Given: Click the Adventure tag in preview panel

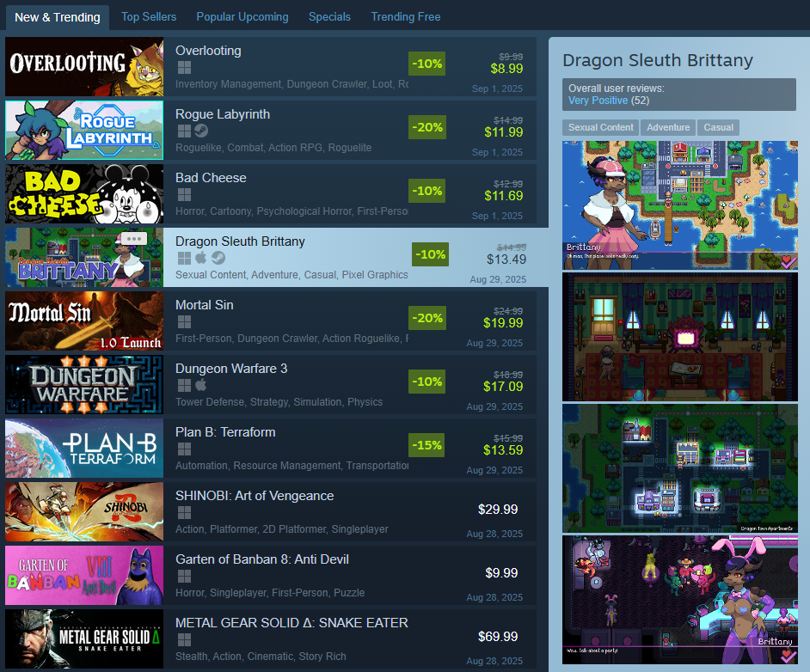Looking at the screenshot, I should [668, 127].
